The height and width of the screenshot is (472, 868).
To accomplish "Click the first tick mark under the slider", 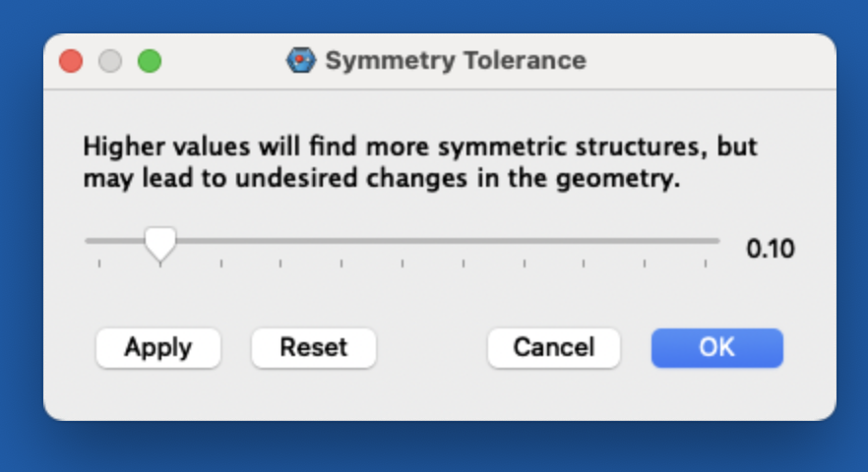I will [99, 264].
